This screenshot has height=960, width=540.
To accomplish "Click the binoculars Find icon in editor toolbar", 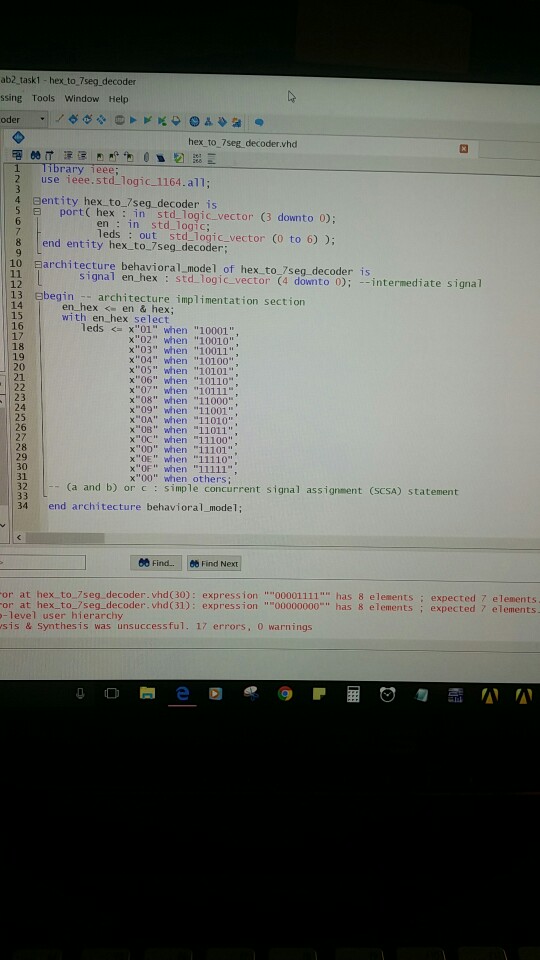I will (36, 157).
